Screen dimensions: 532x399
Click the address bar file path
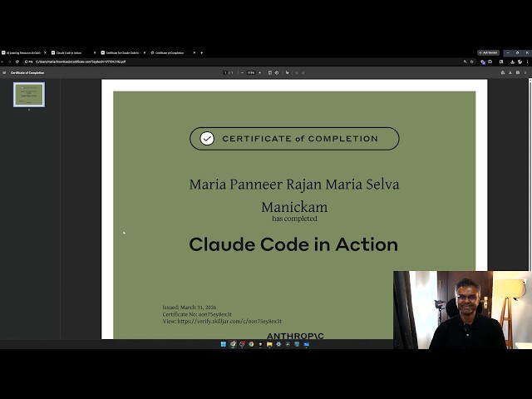click(81, 62)
